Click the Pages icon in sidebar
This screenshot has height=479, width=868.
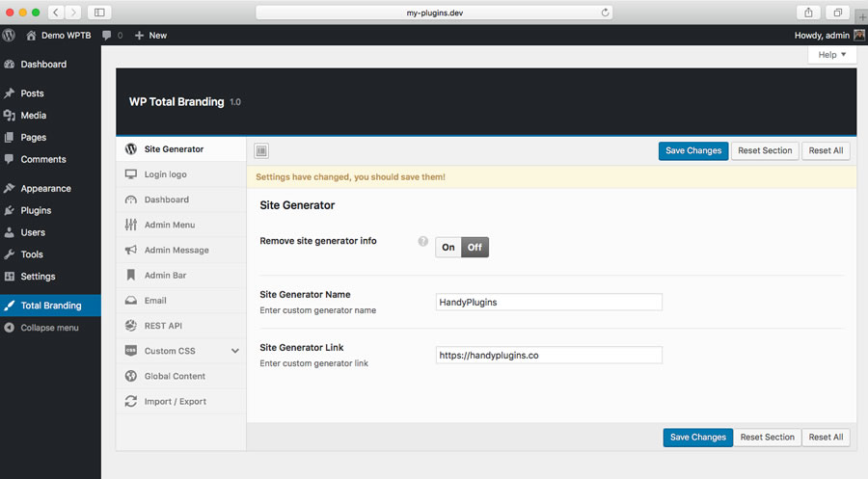(x=9, y=137)
